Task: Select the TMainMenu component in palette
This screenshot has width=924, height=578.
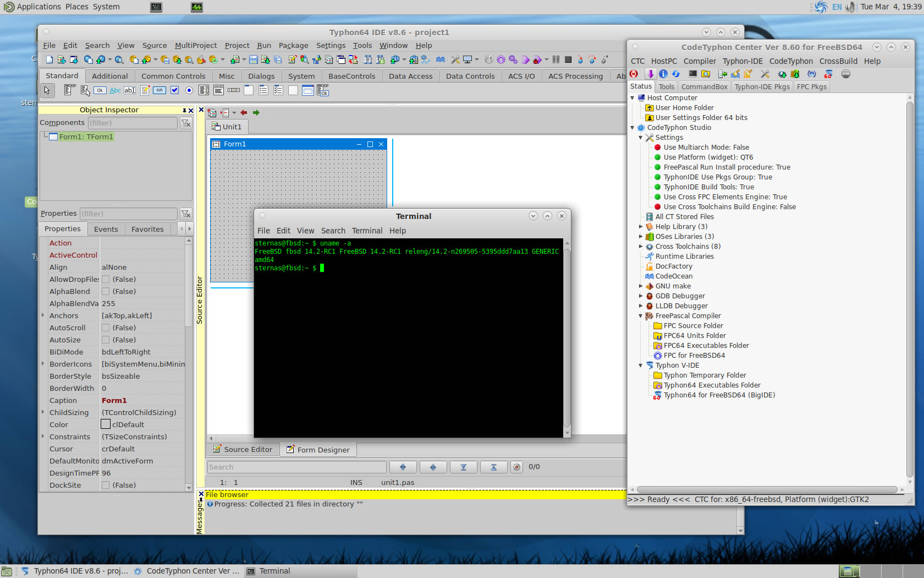Action: pos(69,90)
